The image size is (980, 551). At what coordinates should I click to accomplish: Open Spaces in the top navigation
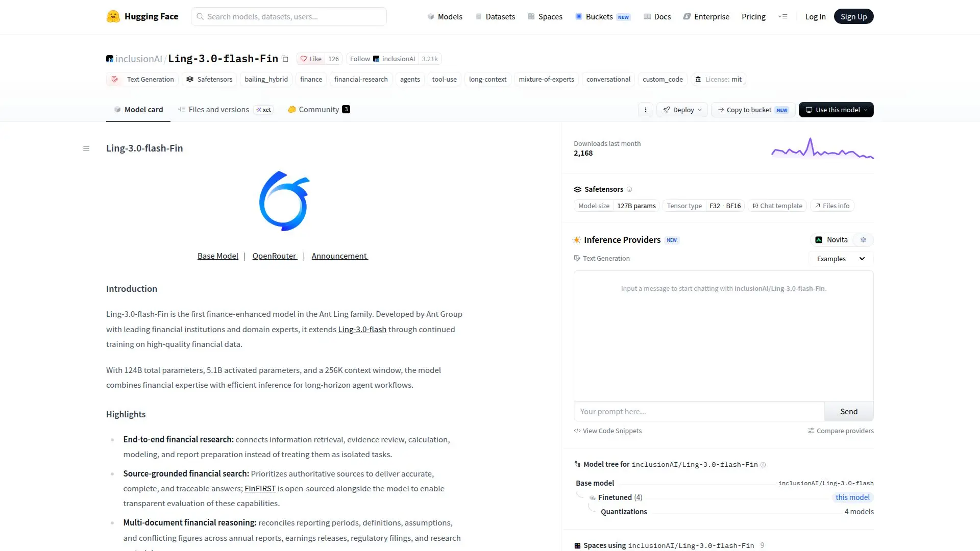[x=545, y=16]
